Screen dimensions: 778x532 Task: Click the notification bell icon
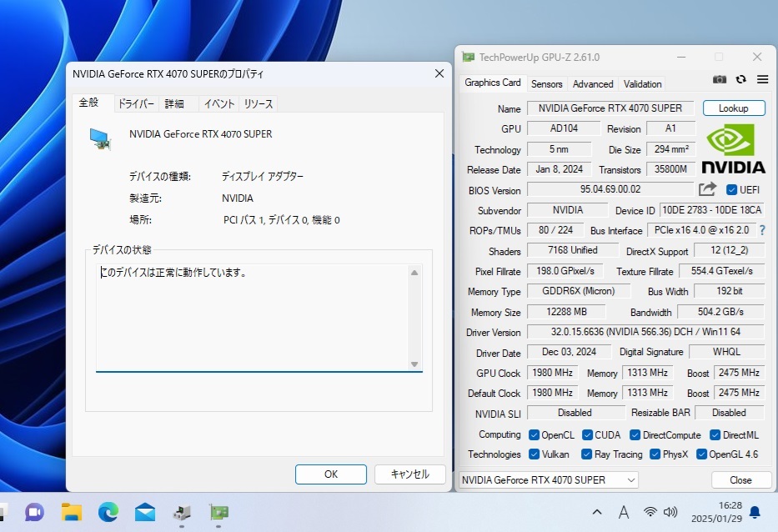(x=755, y=512)
